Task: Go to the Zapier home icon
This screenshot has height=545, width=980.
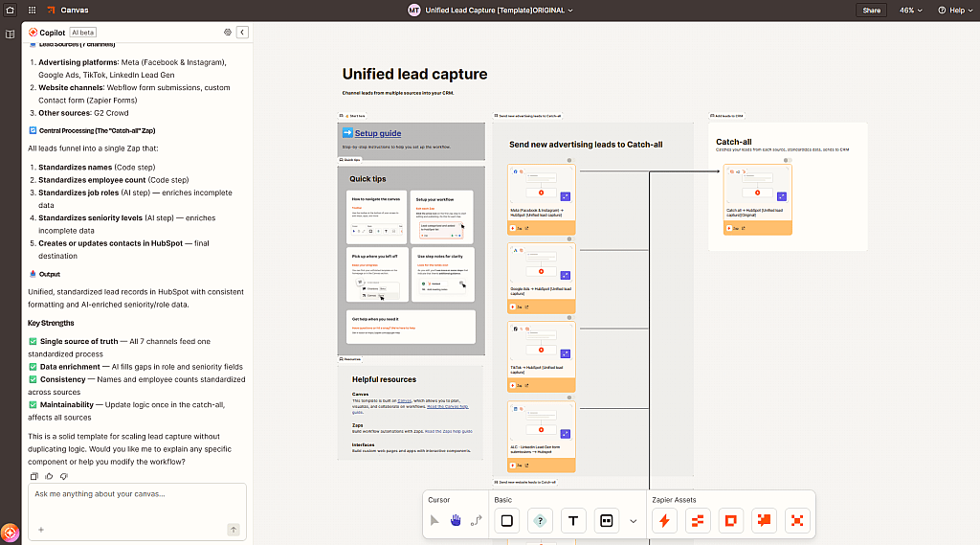Action: click(10, 10)
